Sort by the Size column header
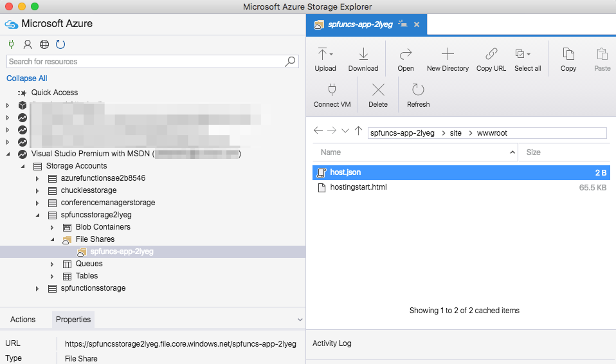This screenshot has width=616, height=364. click(x=564, y=152)
